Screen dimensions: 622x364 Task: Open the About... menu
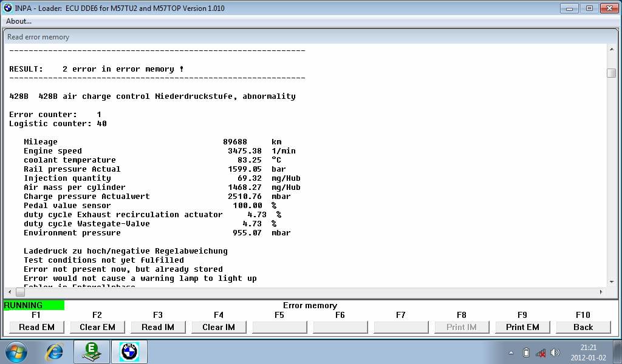tap(19, 21)
